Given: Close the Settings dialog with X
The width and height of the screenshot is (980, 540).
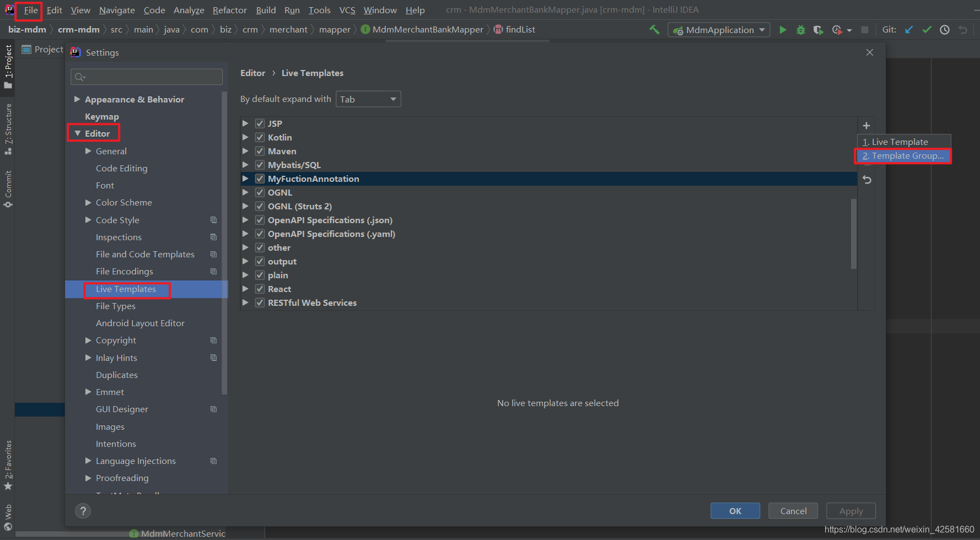Looking at the screenshot, I should tap(870, 52).
